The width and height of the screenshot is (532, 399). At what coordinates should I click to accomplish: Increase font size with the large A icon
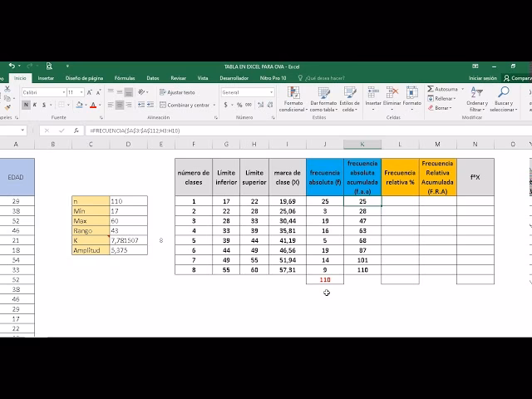[x=89, y=92]
